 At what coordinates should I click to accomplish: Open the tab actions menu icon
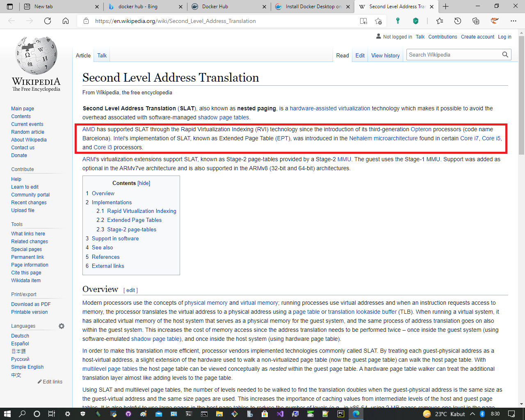pyautogui.click(x=10, y=7)
